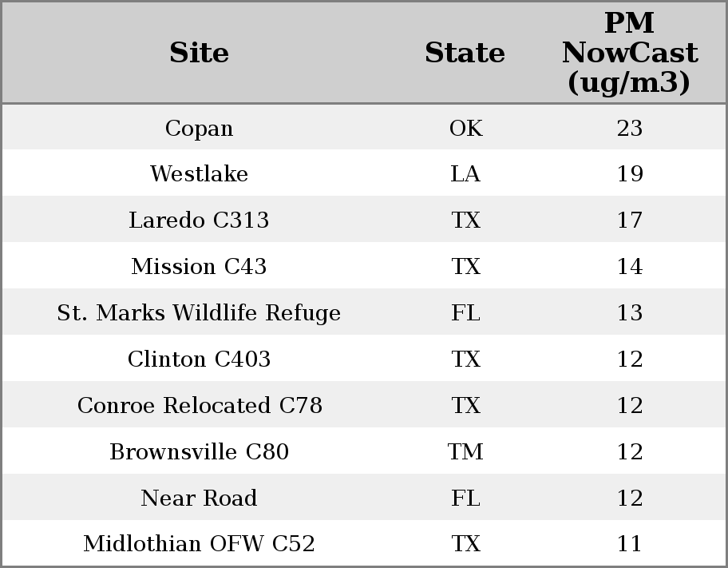This screenshot has width=728, height=568.
Task: Select the TM state cell
Action: (x=465, y=451)
